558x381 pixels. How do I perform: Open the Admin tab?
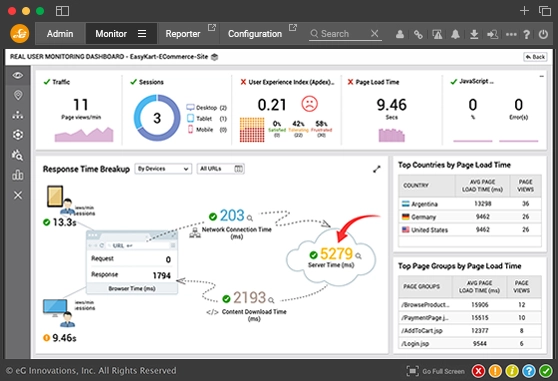60,34
